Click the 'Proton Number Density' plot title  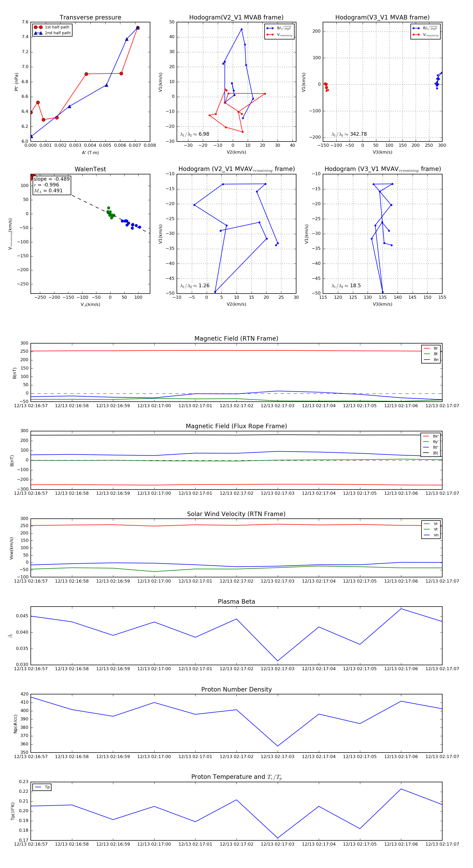point(236,690)
